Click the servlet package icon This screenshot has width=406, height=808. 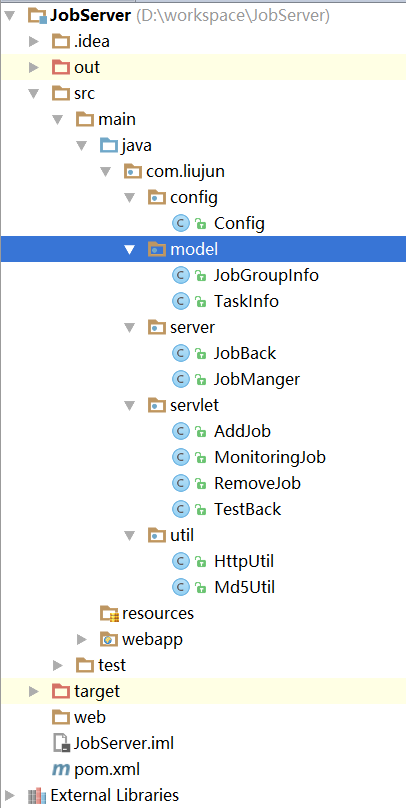(157, 406)
